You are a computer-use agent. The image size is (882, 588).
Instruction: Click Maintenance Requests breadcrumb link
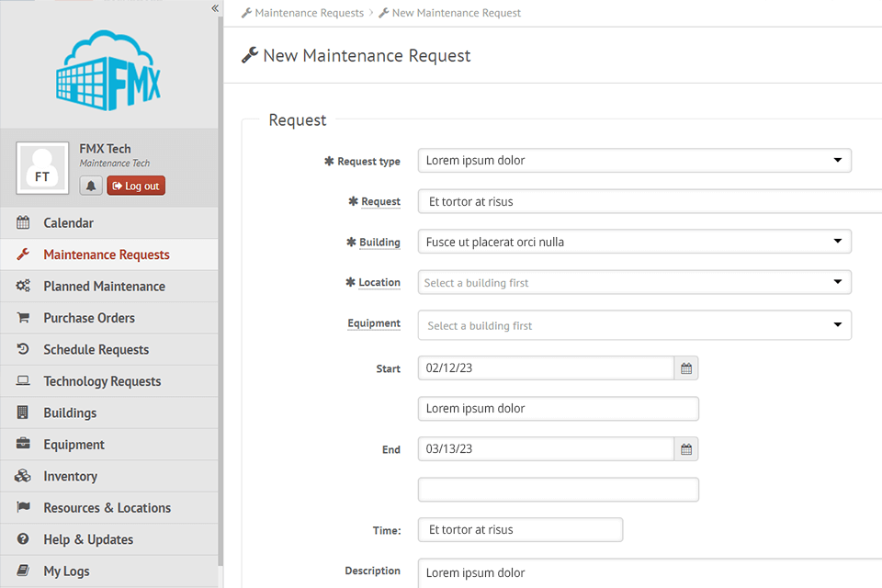pyautogui.click(x=309, y=12)
